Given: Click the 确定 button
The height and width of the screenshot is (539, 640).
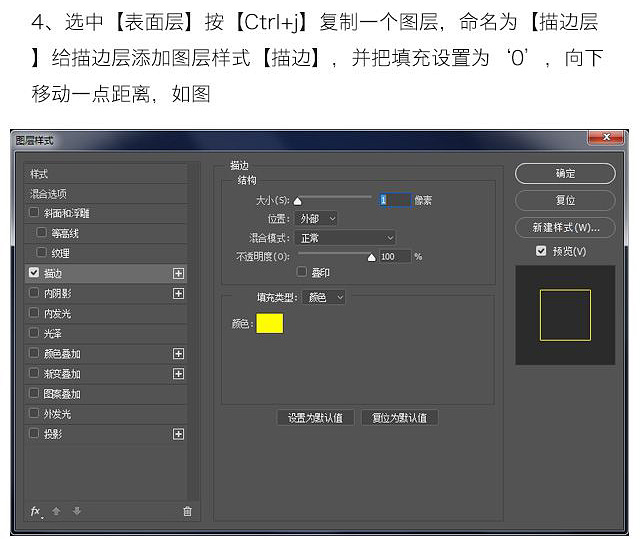Looking at the screenshot, I should [x=565, y=174].
